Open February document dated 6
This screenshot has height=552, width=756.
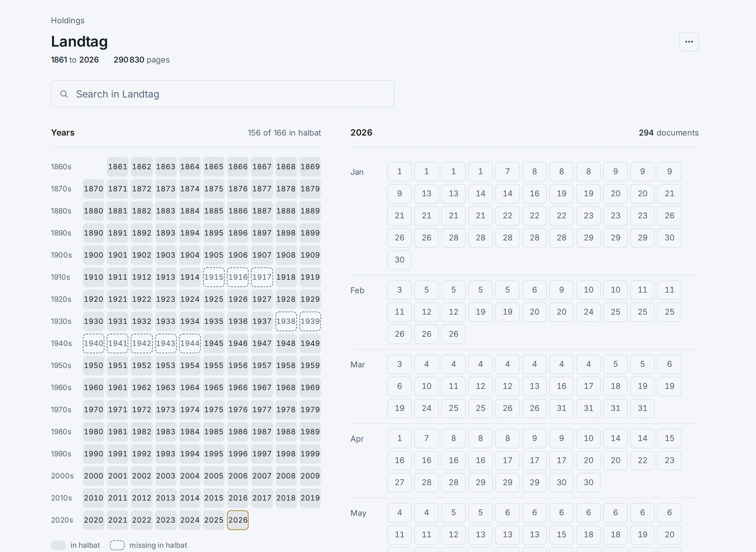535,290
